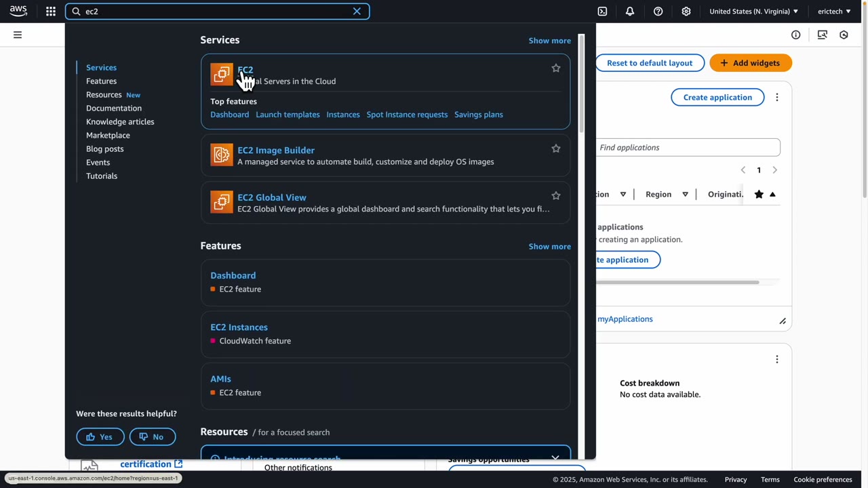
Task: Go to previous applications page arrow
Action: click(743, 170)
